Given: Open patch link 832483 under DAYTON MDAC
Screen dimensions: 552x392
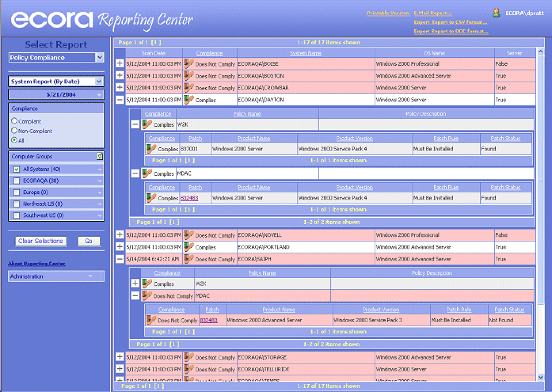Looking at the screenshot, I should pyautogui.click(x=189, y=198).
